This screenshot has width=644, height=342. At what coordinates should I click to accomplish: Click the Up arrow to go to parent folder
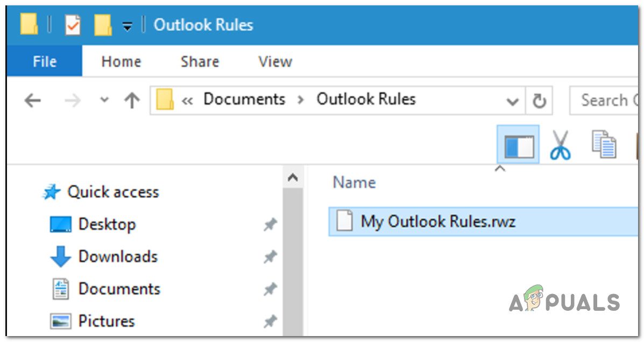coord(131,100)
